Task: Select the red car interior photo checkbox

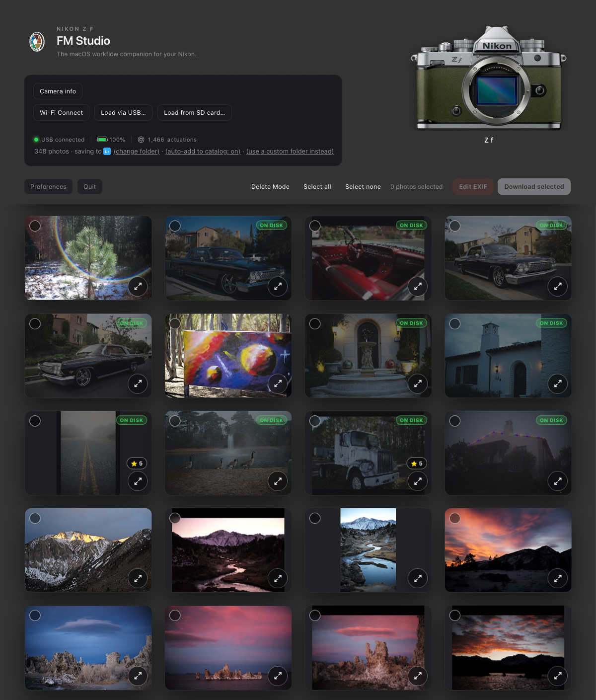Action: (315, 226)
